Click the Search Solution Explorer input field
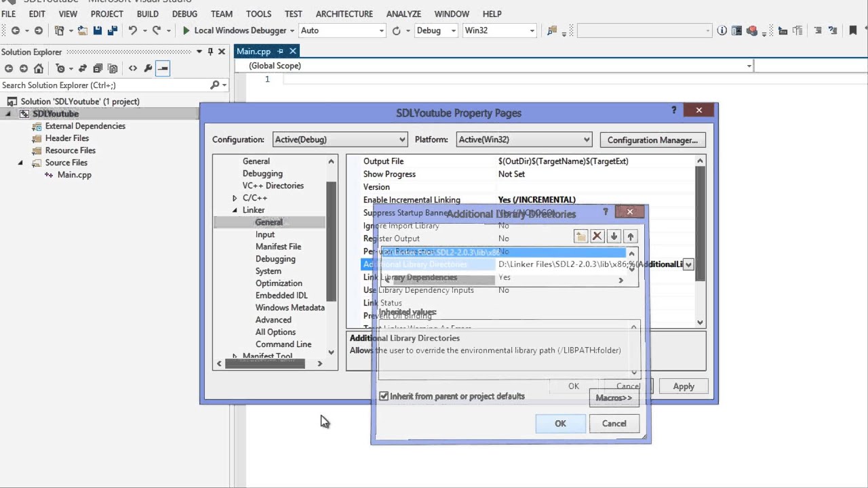 click(x=104, y=85)
